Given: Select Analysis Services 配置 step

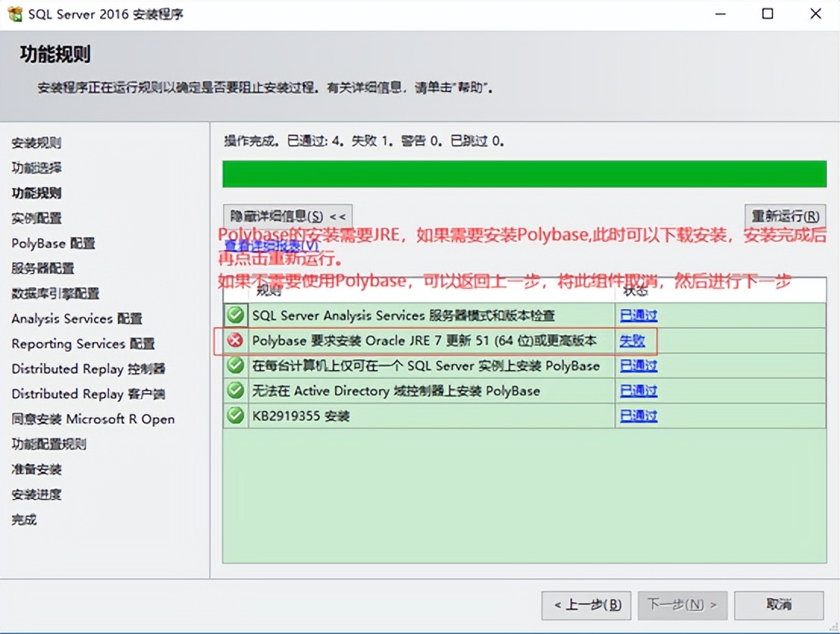Looking at the screenshot, I should [77, 319].
